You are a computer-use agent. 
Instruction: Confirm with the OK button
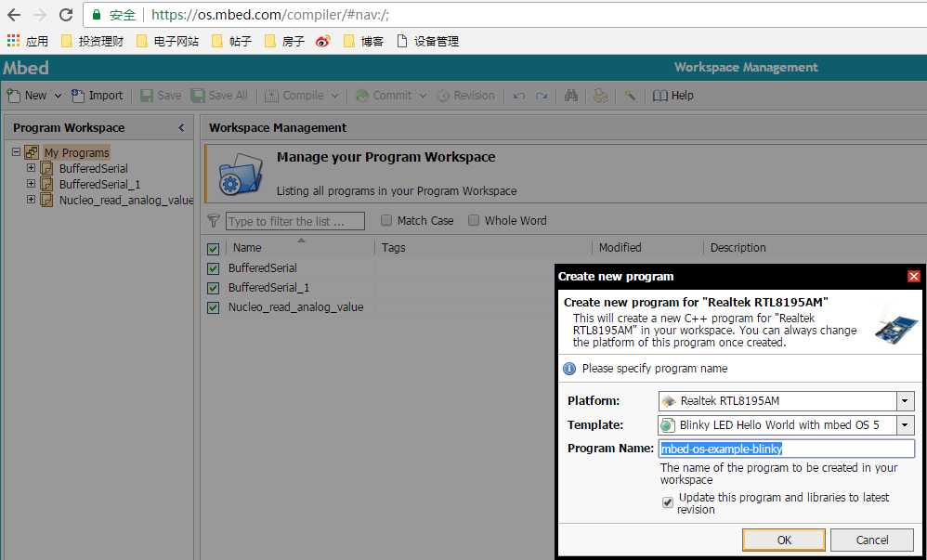[x=784, y=540]
